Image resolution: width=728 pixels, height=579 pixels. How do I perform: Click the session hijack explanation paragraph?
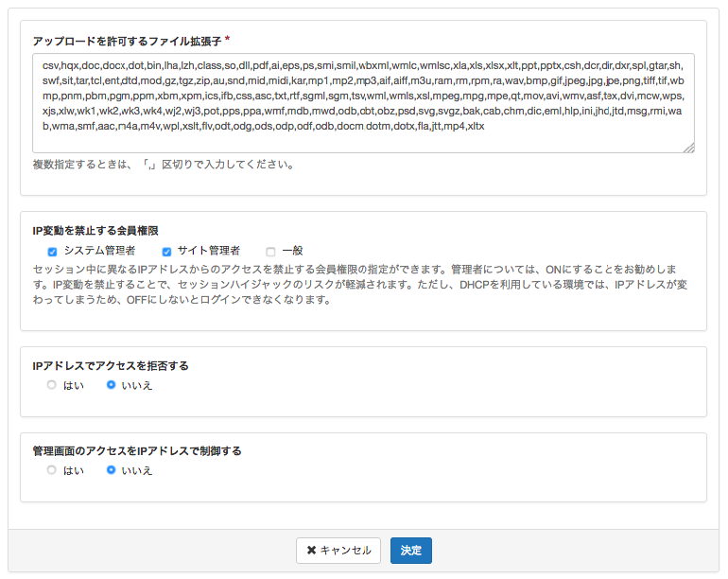point(363,285)
